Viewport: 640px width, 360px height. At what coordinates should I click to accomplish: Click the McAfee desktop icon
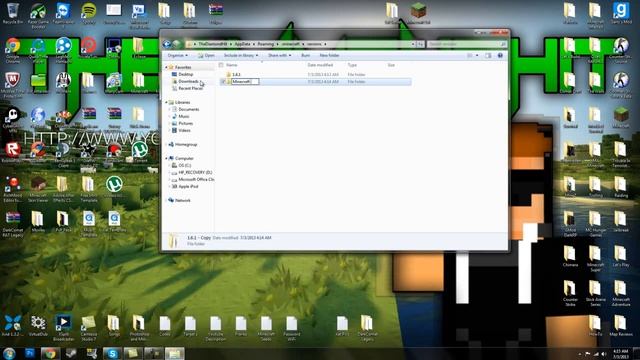[x=13, y=84]
